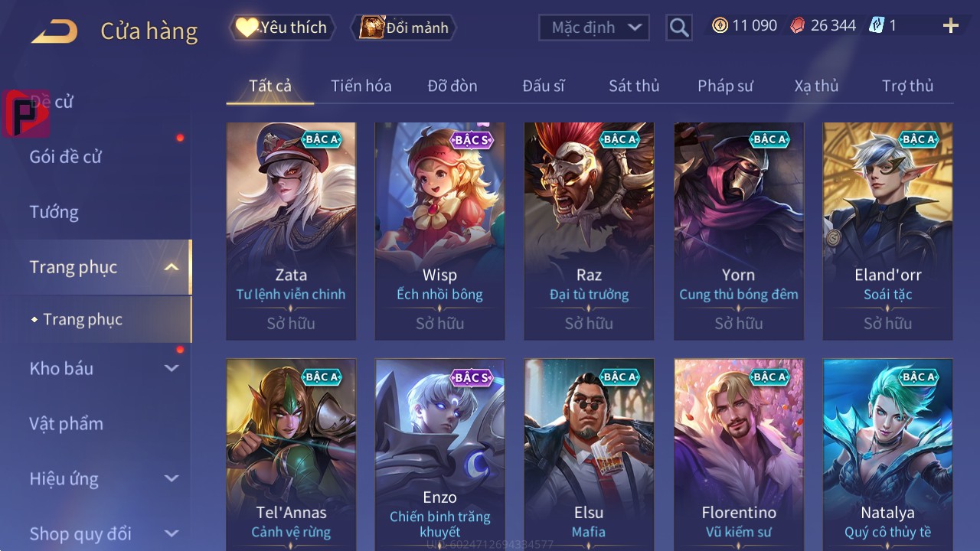Switch to the Sát thủ tab
This screenshot has height=551, width=980.
click(634, 86)
